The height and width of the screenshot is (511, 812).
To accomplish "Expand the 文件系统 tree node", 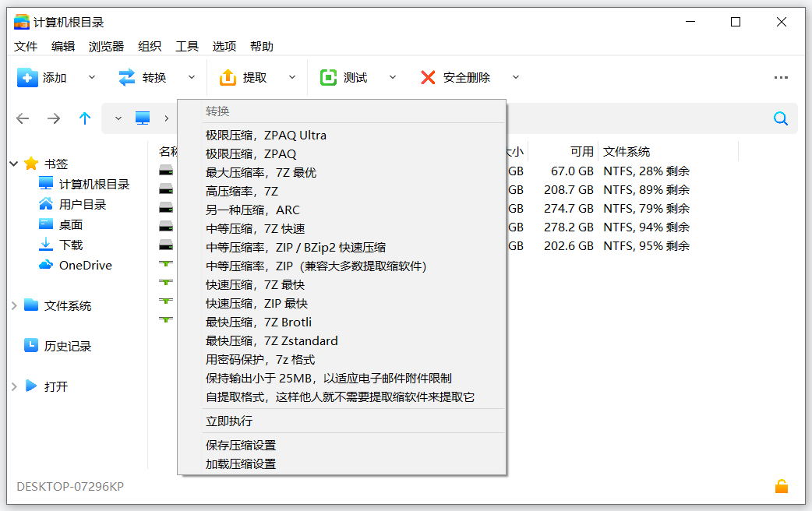I will (14, 305).
